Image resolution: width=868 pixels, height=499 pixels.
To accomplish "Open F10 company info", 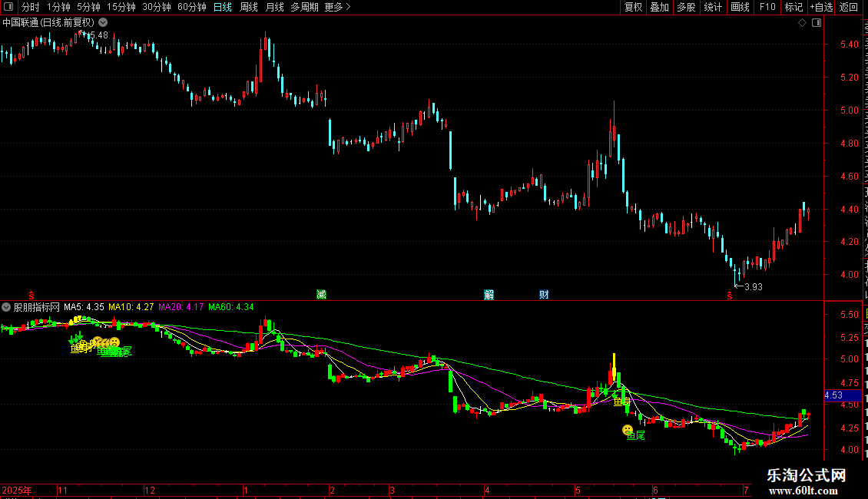I will (767, 7).
